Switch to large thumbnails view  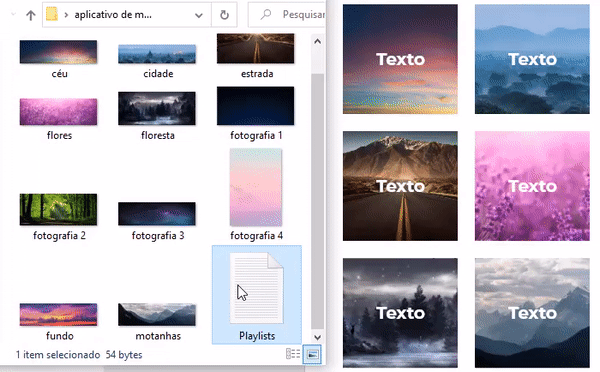pyautogui.click(x=312, y=354)
